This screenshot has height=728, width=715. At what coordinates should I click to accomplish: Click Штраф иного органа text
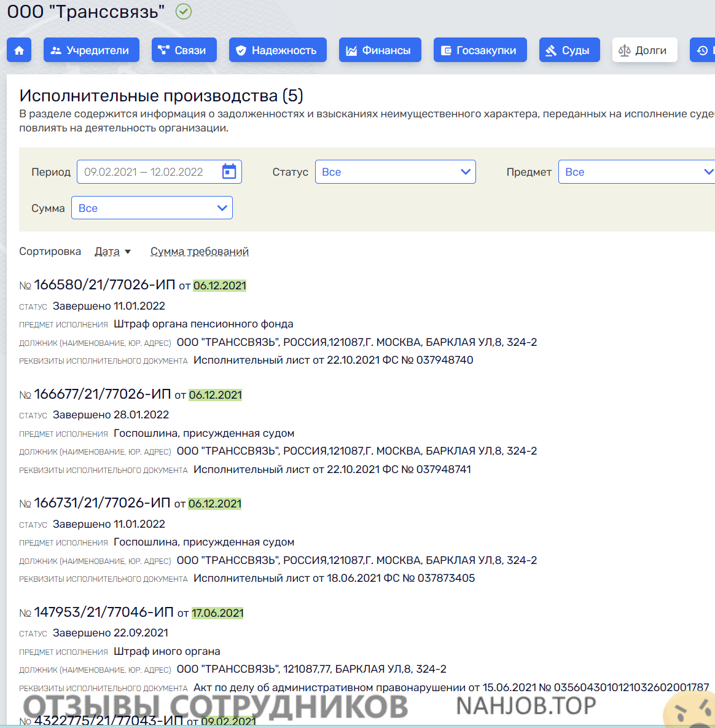click(167, 651)
